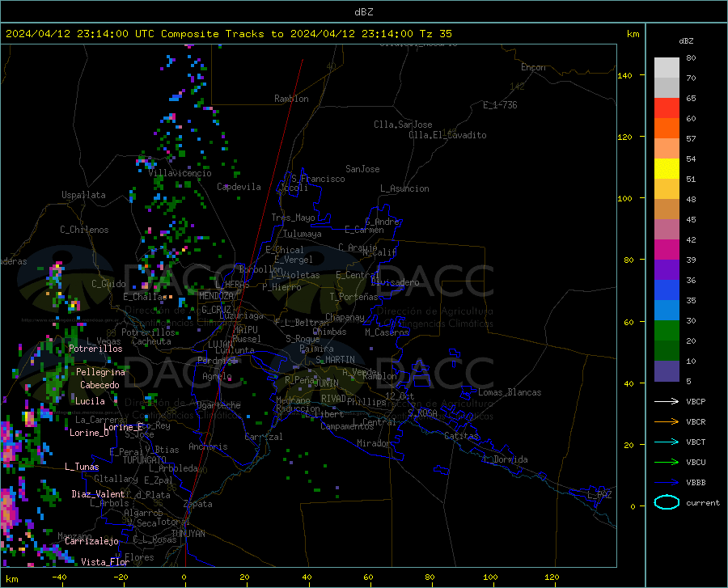This screenshot has width=728, height=588.
Task: Click the 'Catitas' label on the map
Action: (462, 436)
